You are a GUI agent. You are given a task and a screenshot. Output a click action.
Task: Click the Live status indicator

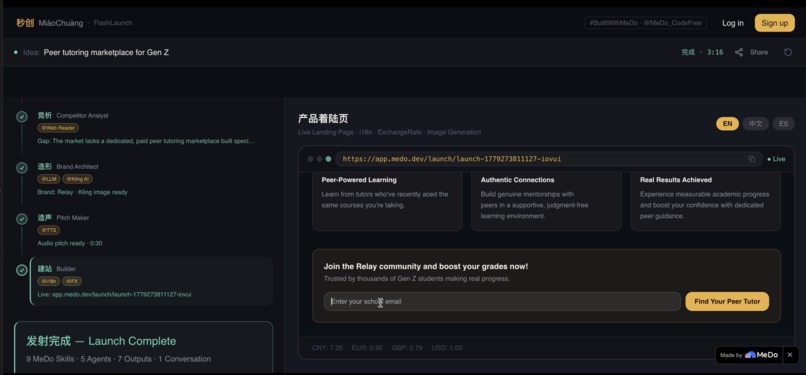pos(776,159)
